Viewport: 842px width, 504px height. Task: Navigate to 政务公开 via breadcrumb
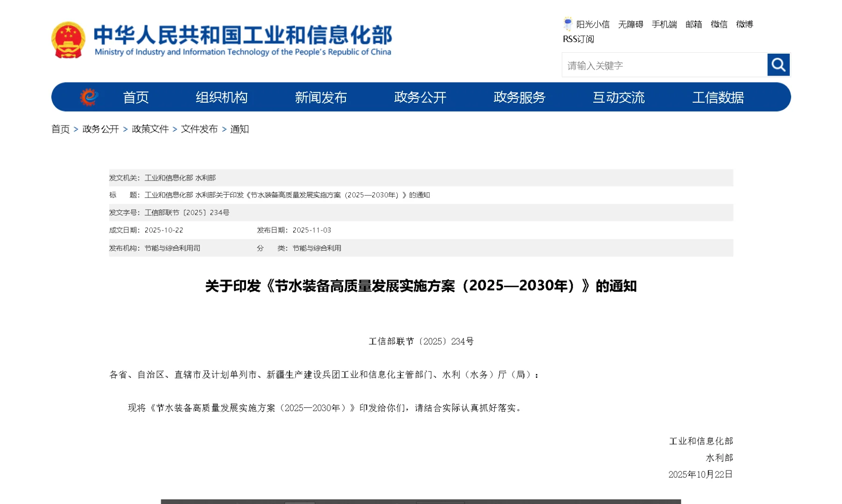click(x=100, y=129)
